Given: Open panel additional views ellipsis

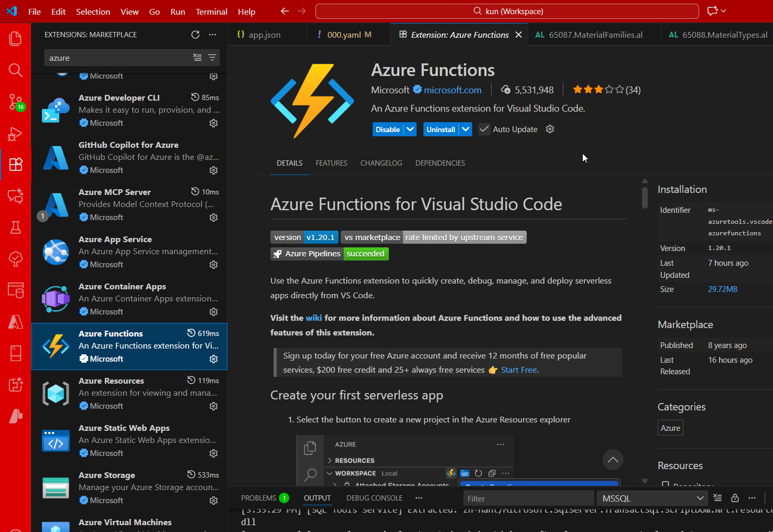Looking at the screenshot, I should tap(419, 498).
